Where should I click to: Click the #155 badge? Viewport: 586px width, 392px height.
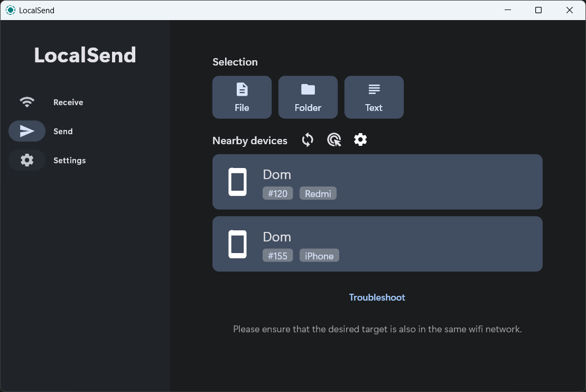277,256
